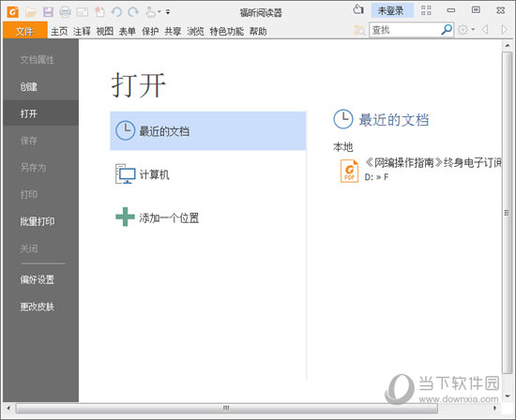
Task: Open the 文件 file tab
Action: (25, 31)
